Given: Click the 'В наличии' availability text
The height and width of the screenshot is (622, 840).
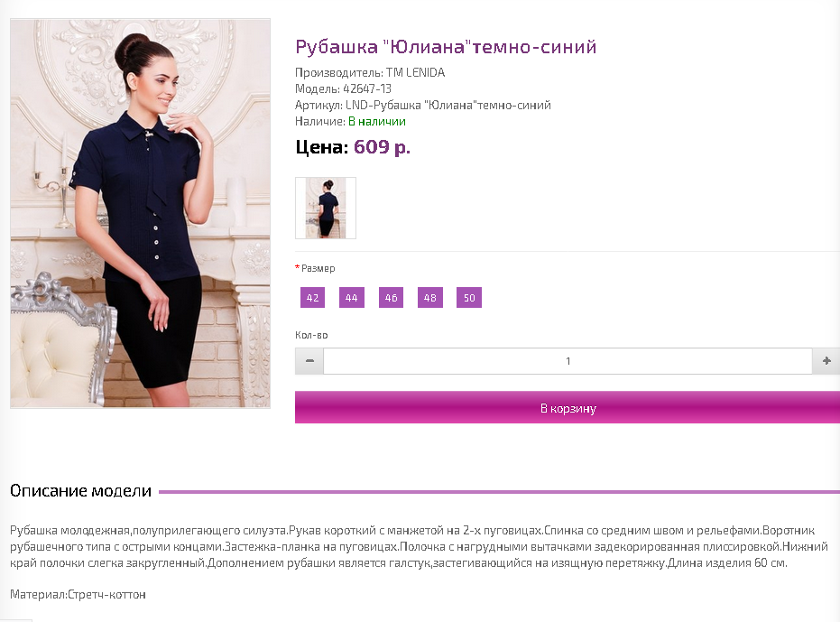Looking at the screenshot, I should click(x=377, y=121).
